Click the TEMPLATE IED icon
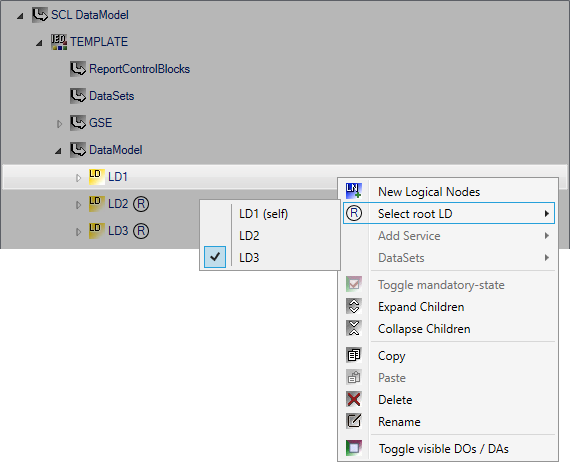 [x=59, y=42]
